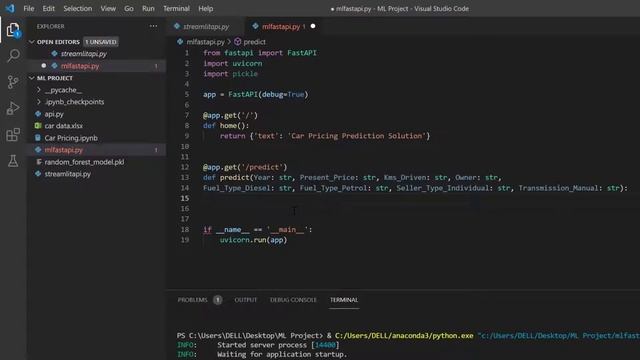This screenshot has height=360, width=640.
Task: Switch to the Debug Console tab
Action: [293, 300]
